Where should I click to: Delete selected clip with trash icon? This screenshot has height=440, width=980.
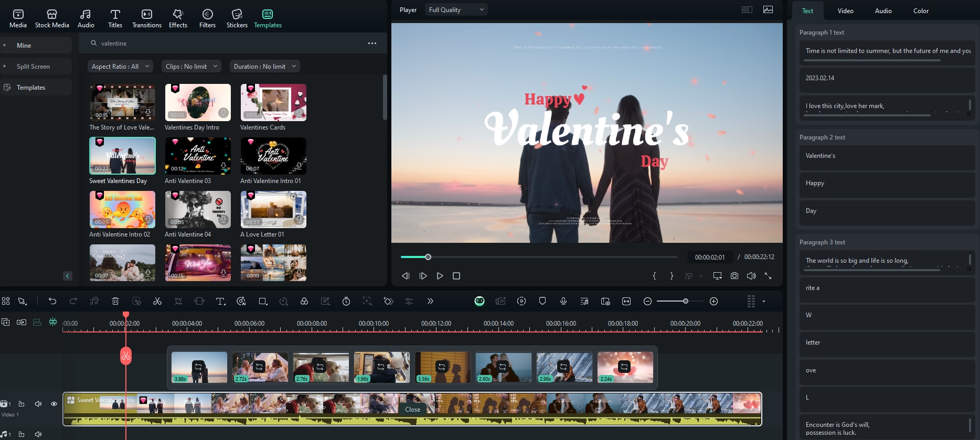tap(115, 301)
